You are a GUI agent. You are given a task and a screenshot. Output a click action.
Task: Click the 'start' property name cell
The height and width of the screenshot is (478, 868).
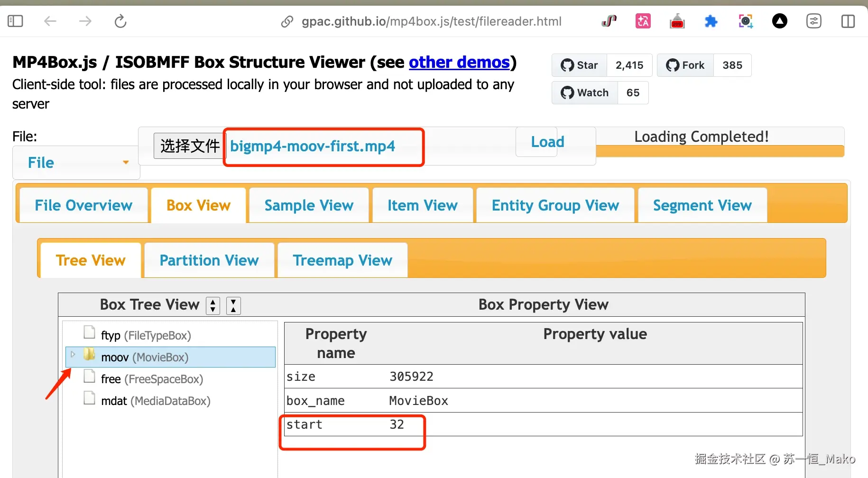click(x=336, y=424)
